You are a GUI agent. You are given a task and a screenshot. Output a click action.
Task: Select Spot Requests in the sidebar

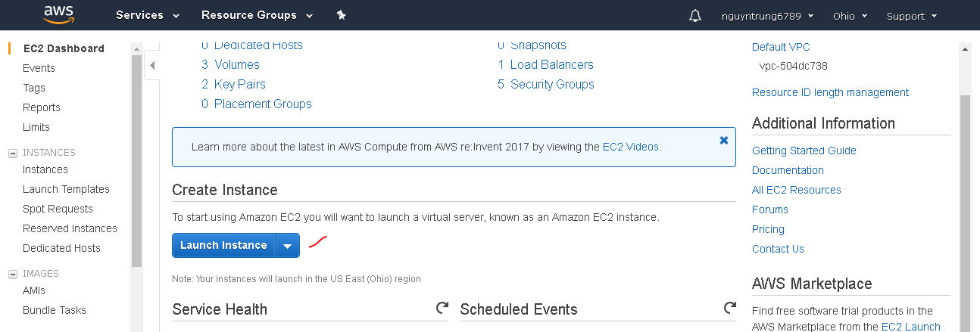pyautogui.click(x=58, y=209)
